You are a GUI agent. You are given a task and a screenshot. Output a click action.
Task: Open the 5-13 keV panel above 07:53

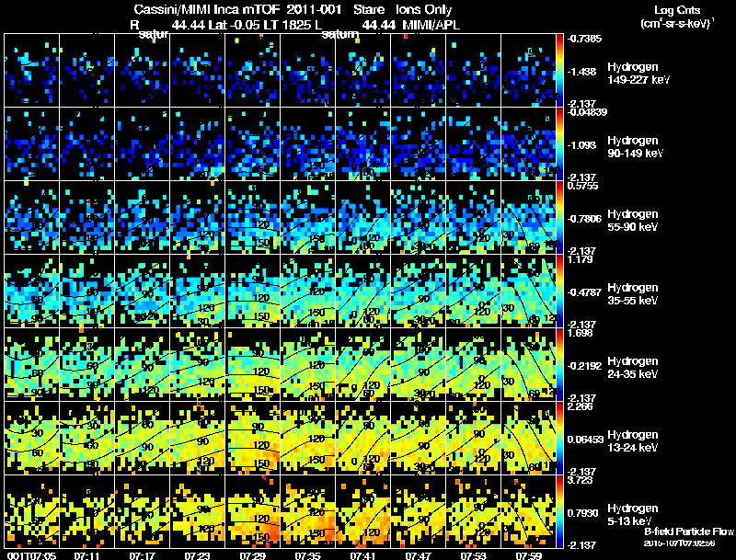pos(473,511)
